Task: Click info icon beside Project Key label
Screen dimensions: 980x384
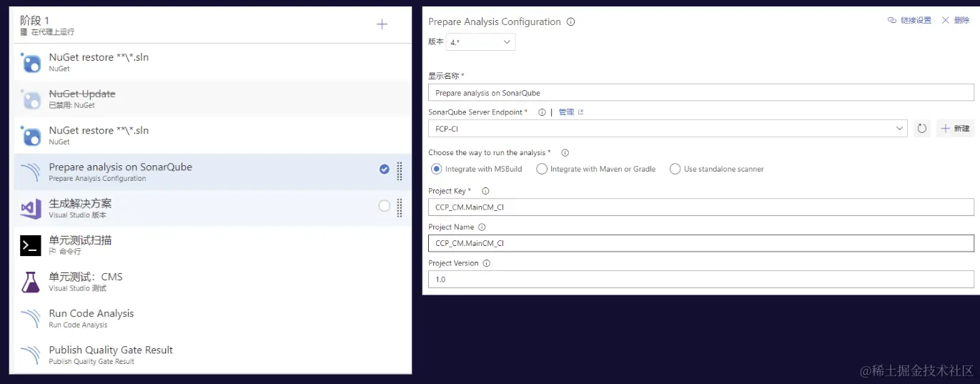Action: pyautogui.click(x=485, y=191)
